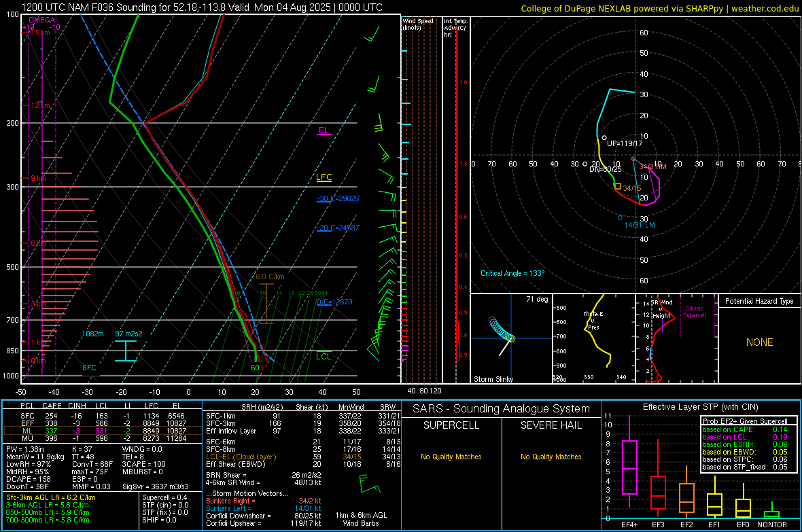Click the 'SigSvr = 3637 m3/s3' value
This screenshot has height=532, width=802.
(156, 486)
